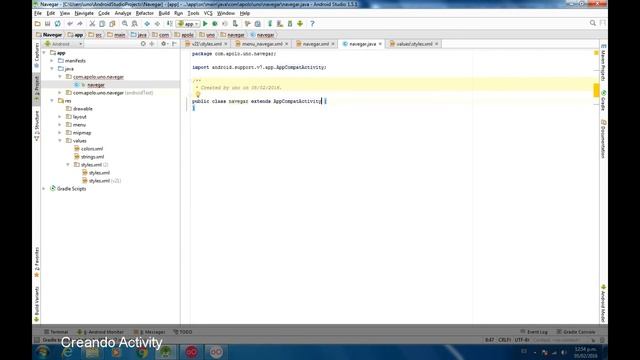The image size is (640, 360).
Task: Toggle the Favorites side panel
Action: (x=37, y=262)
